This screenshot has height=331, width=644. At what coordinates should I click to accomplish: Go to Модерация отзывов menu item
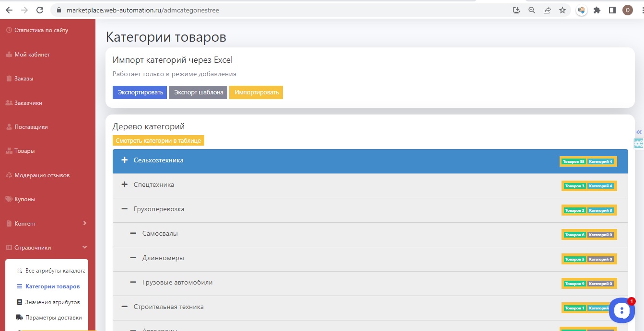point(42,175)
